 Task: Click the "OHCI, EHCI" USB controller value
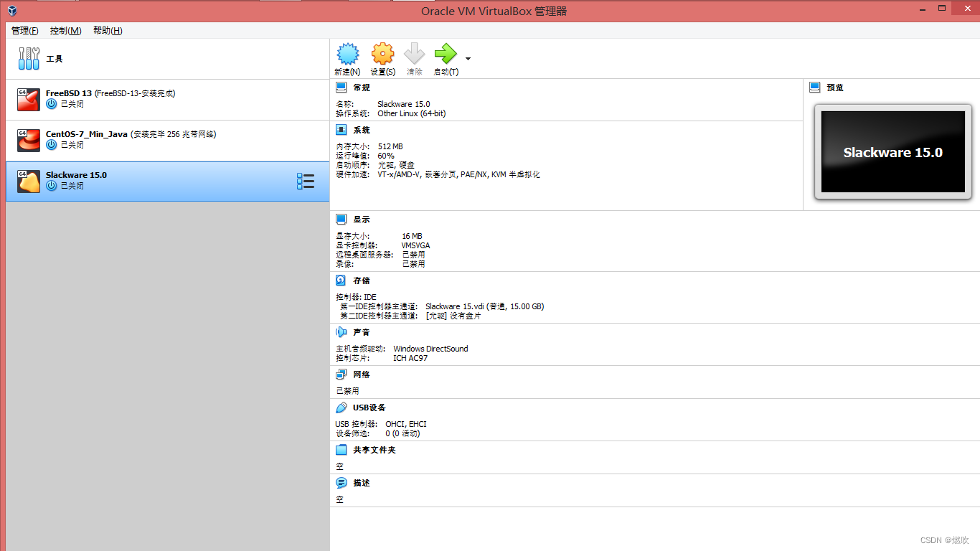point(406,424)
